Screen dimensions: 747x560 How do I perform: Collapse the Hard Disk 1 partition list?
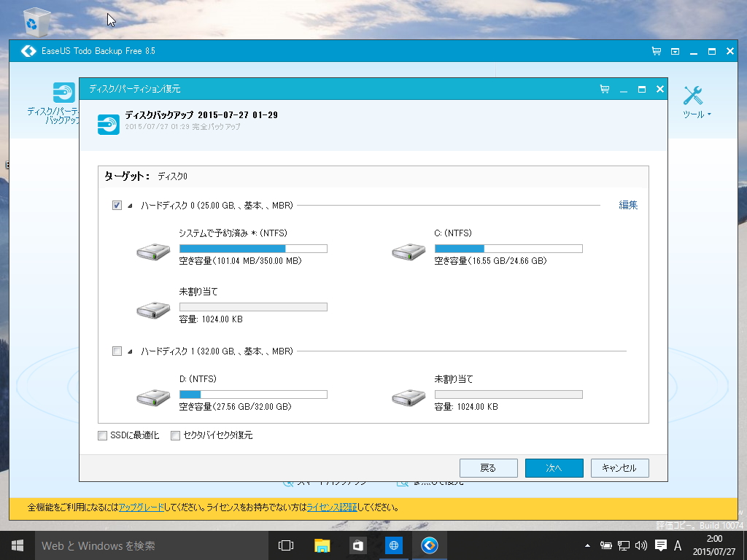click(x=130, y=351)
